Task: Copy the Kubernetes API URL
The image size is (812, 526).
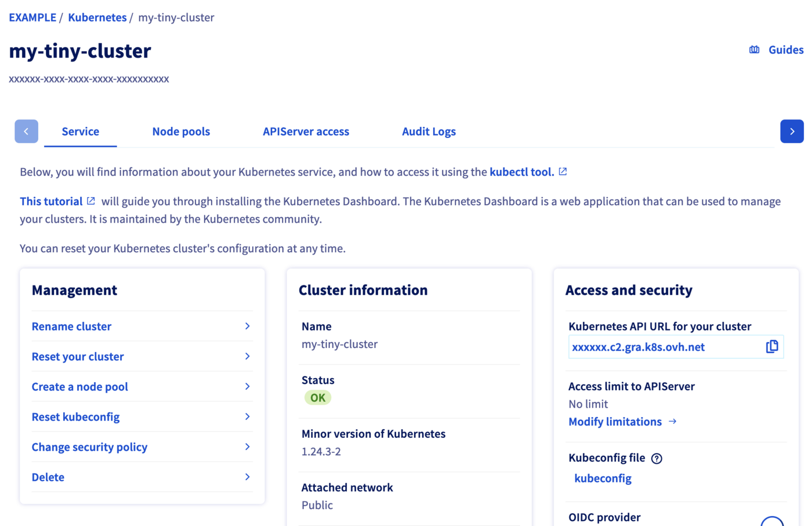Action: click(772, 346)
